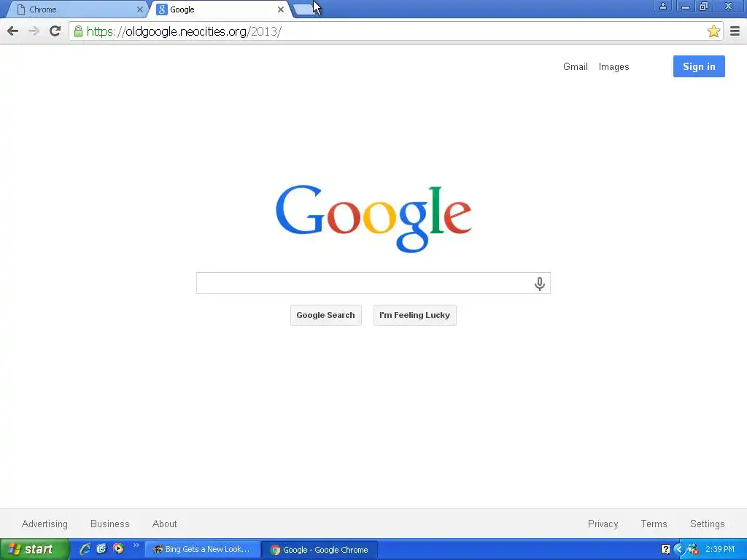Bookmark this page with the star icon
The image size is (747, 560).
(x=713, y=31)
